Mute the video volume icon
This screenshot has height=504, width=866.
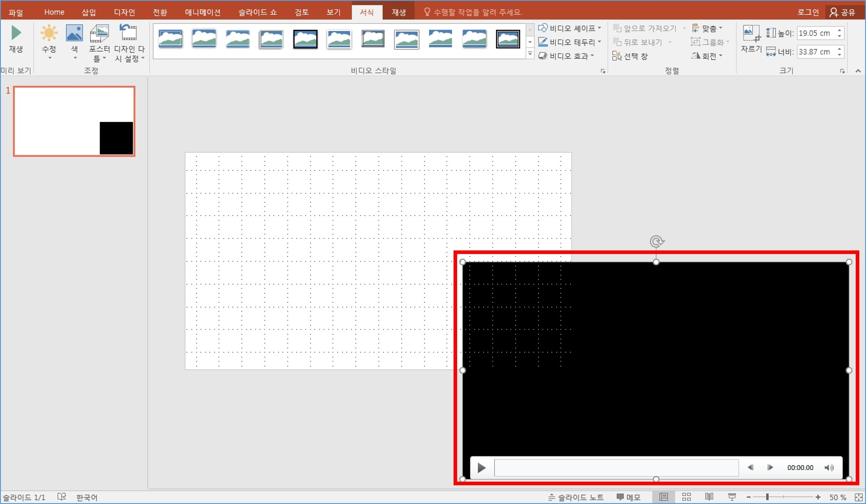pos(829,467)
